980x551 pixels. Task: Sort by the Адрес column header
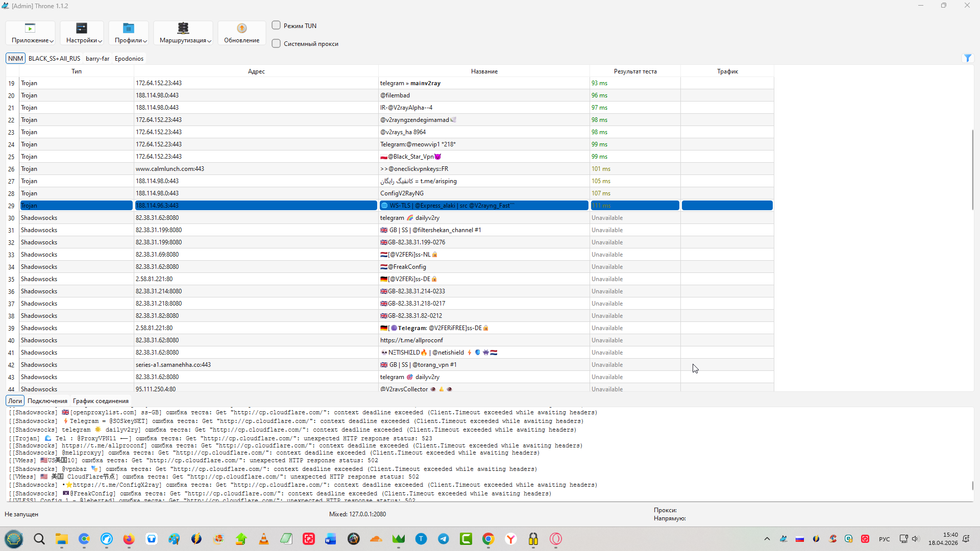point(256,71)
